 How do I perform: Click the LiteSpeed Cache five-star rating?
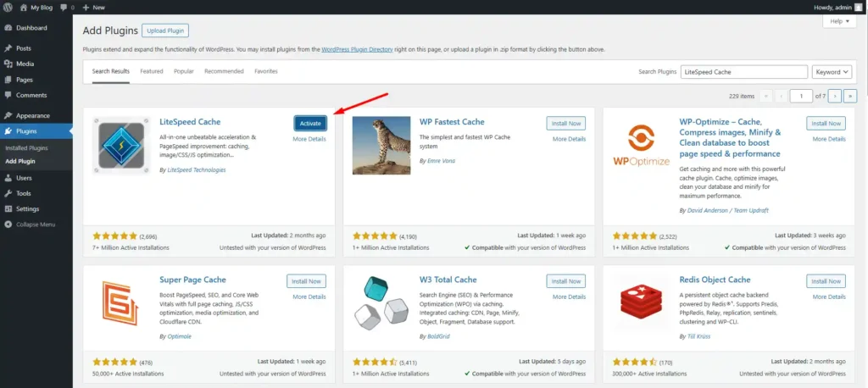click(x=114, y=236)
